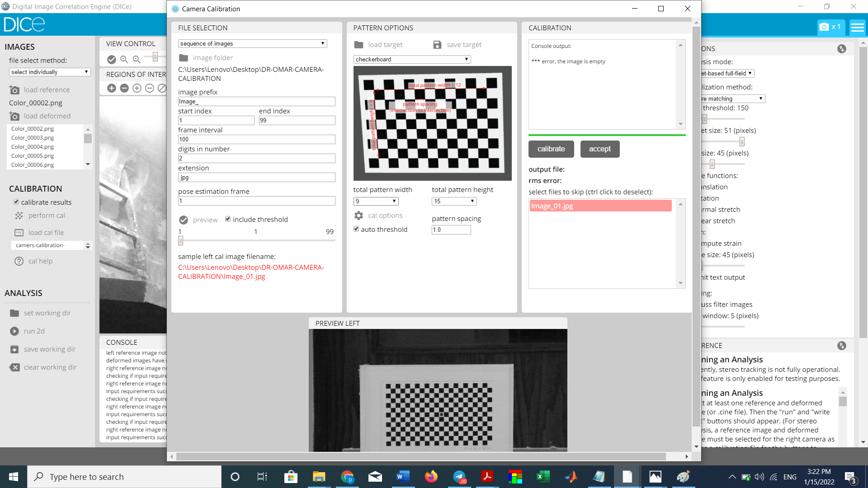Disable include threshold

point(228,219)
